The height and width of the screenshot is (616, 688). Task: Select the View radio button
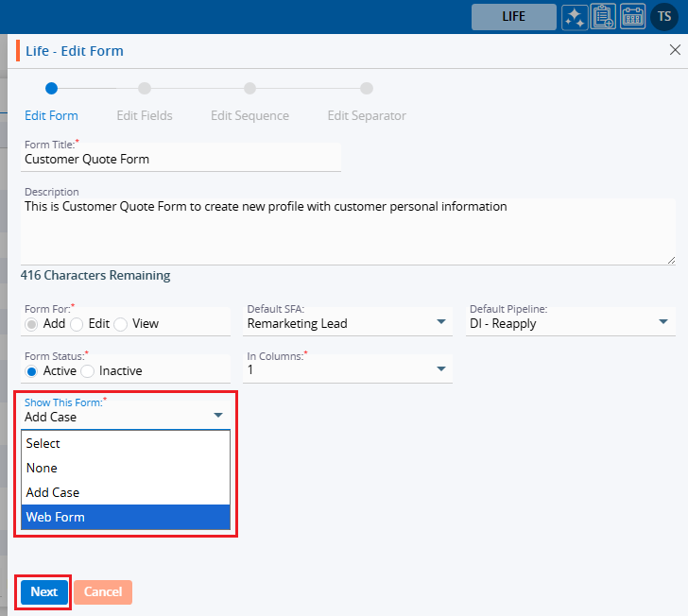click(120, 324)
